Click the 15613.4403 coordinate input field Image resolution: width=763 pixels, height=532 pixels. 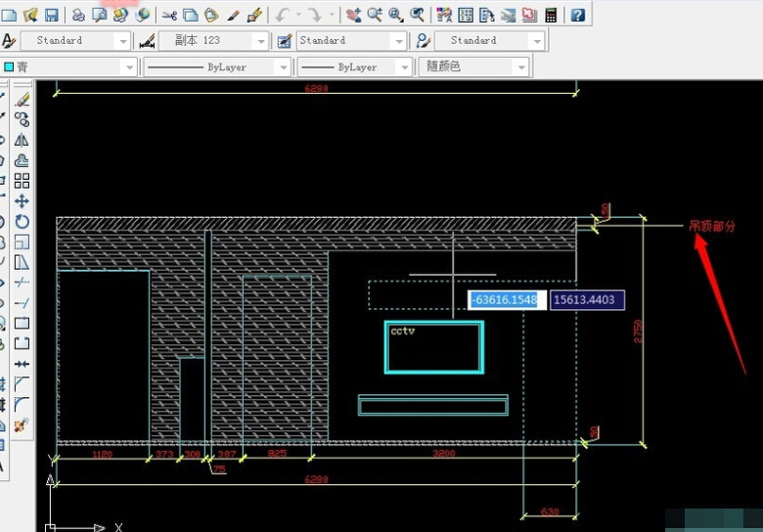click(x=587, y=299)
